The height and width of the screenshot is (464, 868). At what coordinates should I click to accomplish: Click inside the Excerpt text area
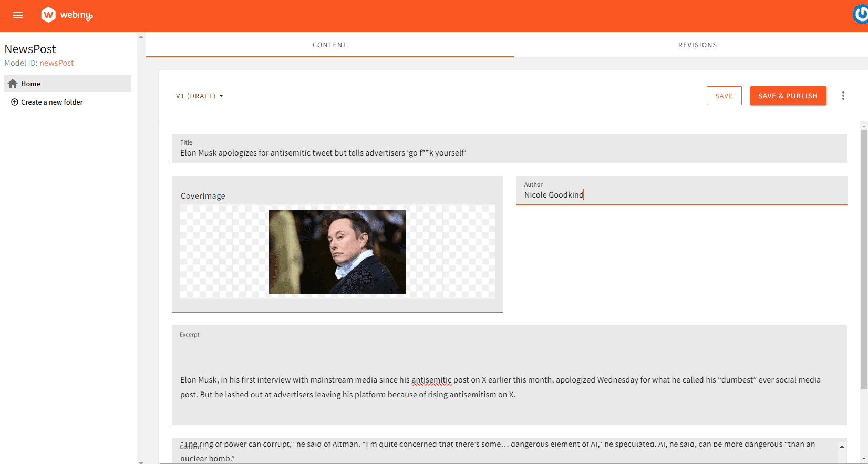[509, 386]
